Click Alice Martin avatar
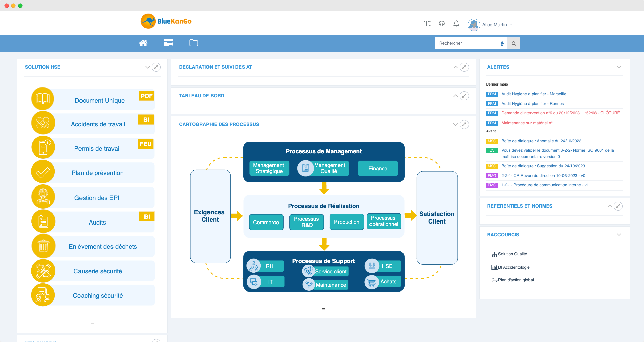Screen dimensions: 644x342 [474, 25]
